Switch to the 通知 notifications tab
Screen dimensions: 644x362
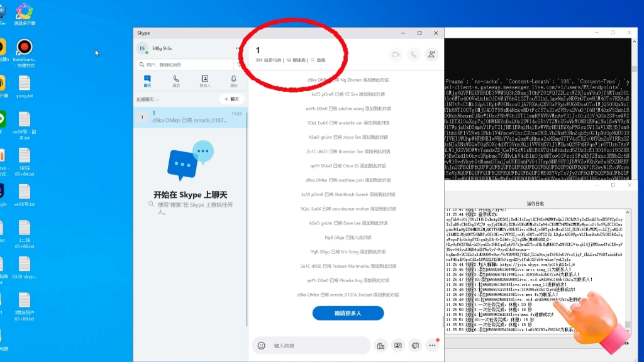click(x=234, y=81)
